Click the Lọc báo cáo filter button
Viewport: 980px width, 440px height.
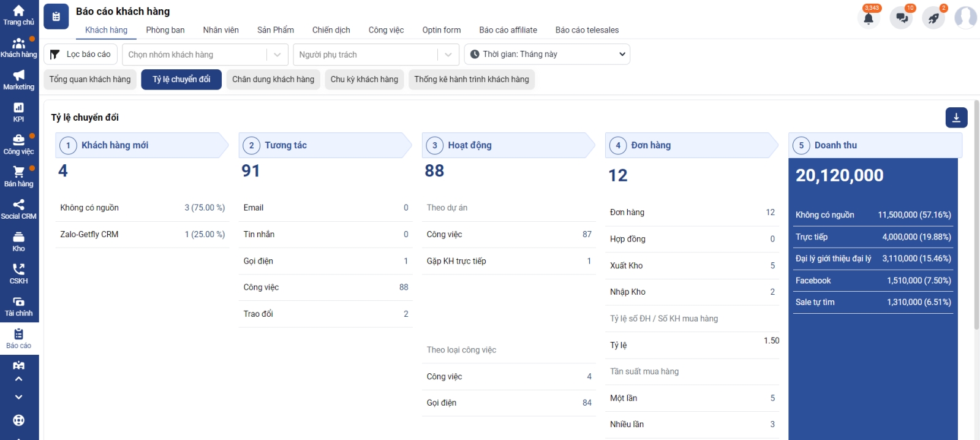[80, 55]
